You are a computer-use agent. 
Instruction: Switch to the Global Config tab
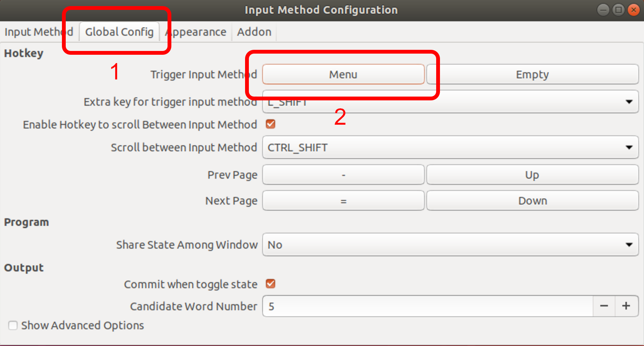pos(119,32)
